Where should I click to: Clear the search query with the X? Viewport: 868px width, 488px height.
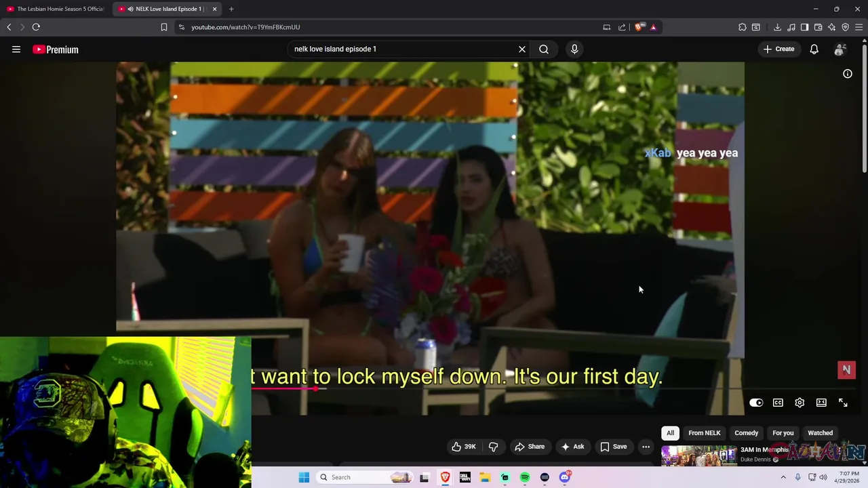point(522,49)
